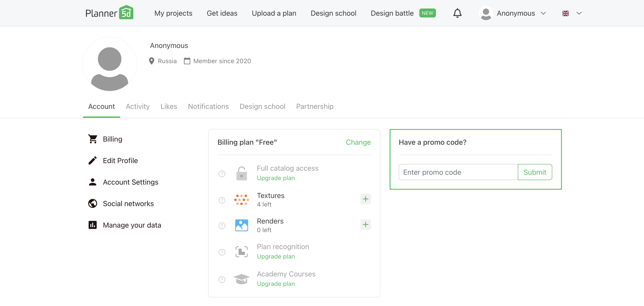Focus the Enter promo code field
The width and height of the screenshot is (644, 306).
pyautogui.click(x=458, y=172)
